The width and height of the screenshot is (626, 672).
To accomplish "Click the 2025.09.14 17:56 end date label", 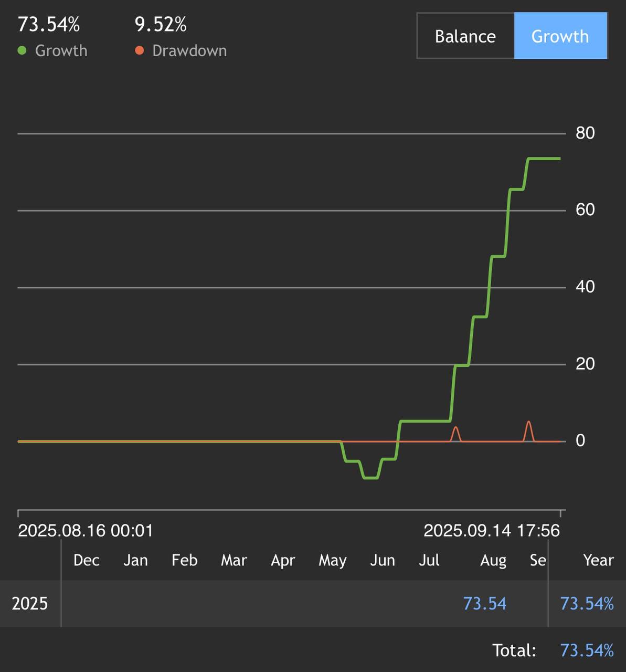I will tap(492, 530).
